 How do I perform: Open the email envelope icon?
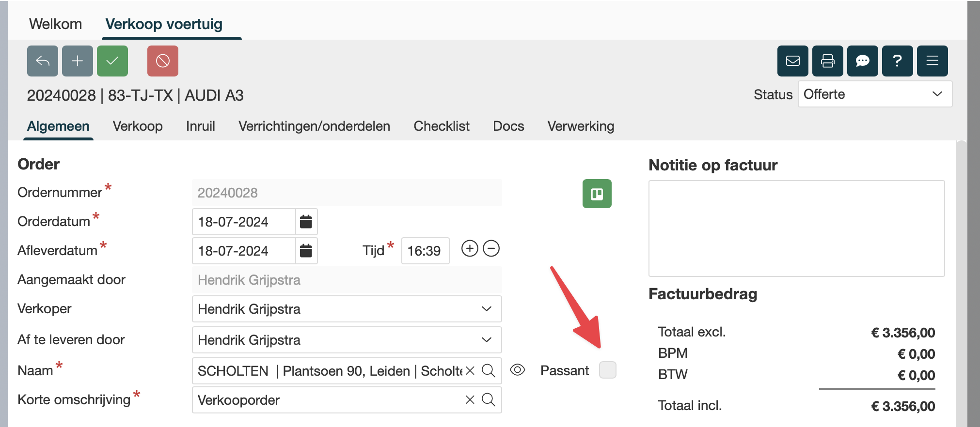(x=792, y=61)
